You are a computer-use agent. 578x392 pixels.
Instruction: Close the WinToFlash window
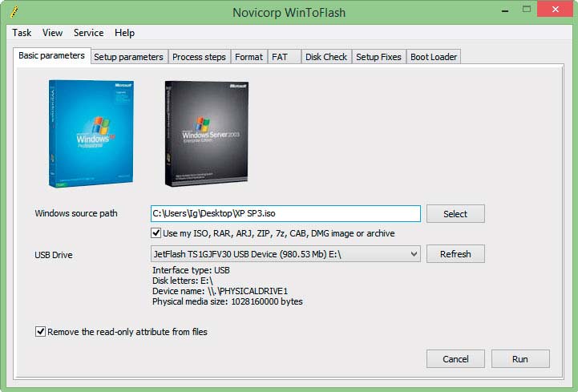pos(555,10)
